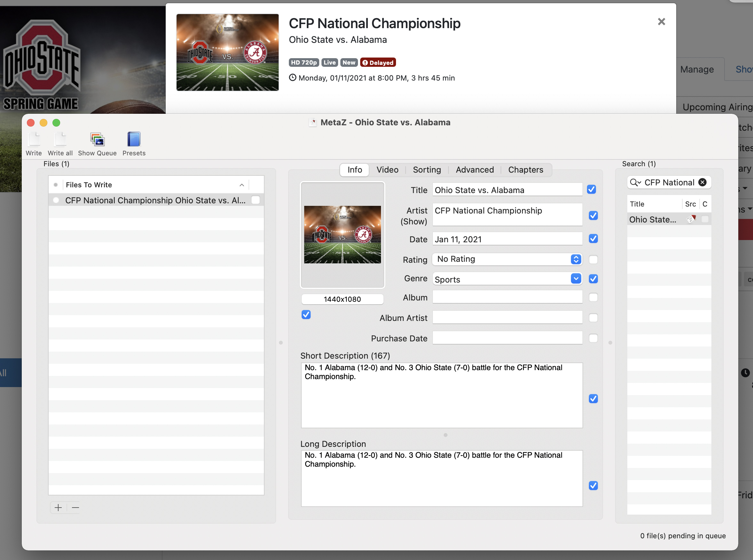Expand the Genre combo box arrow
The width and height of the screenshot is (753, 560).
(x=575, y=279)
